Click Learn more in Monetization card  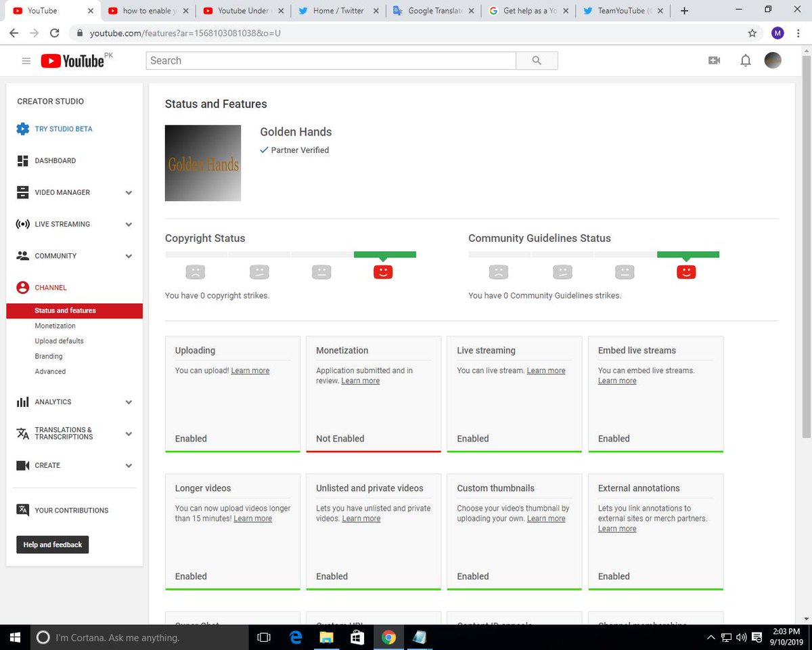(x=361, y=381)
